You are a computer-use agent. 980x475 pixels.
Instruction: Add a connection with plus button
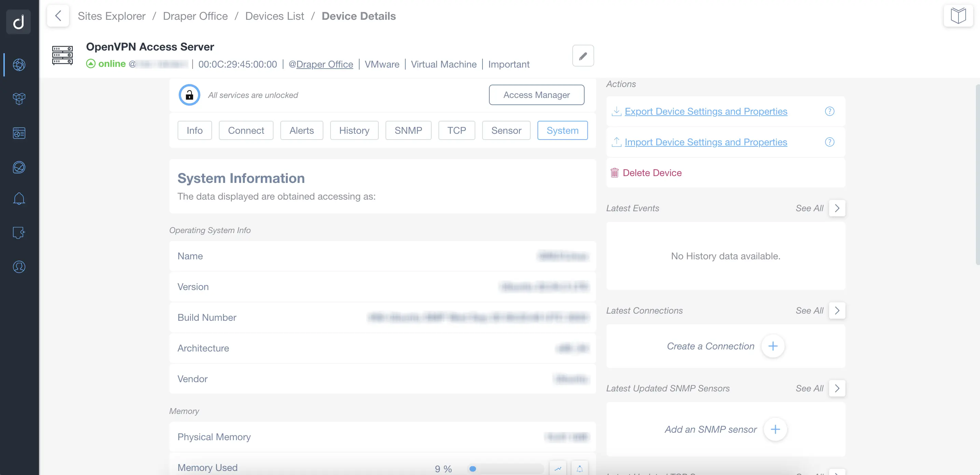click(773, 346)
